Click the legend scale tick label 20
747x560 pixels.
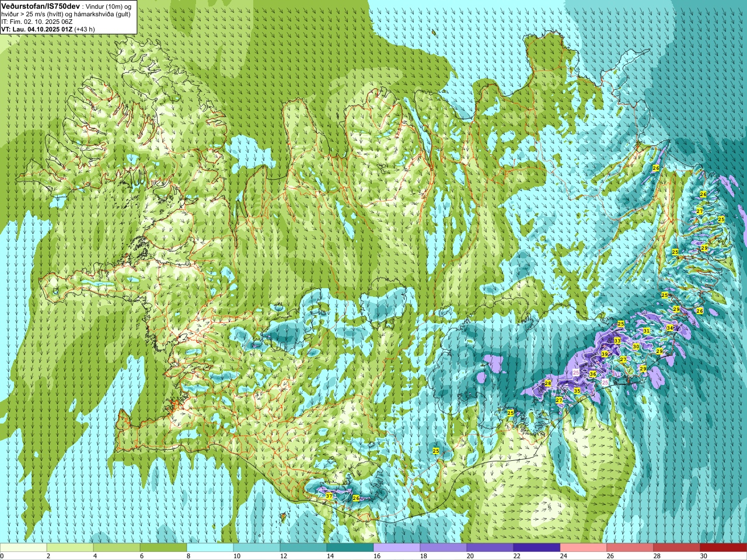point(470,556)
